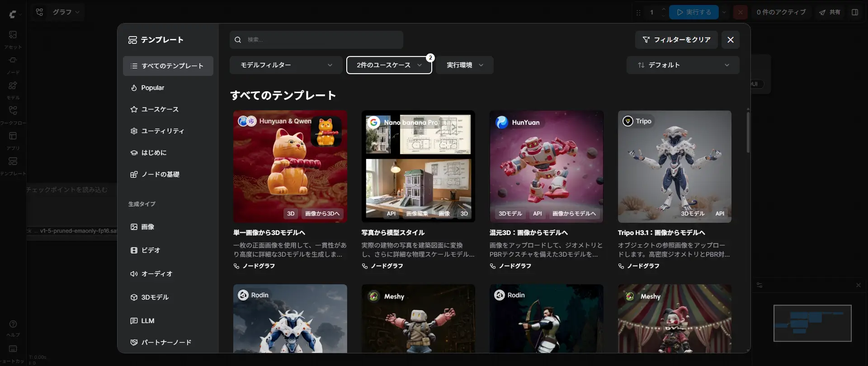Expand the arrow next to 実行する
The width and height of the screenshot is (868, 366).
pyautogui.click(x=724, y=12)
